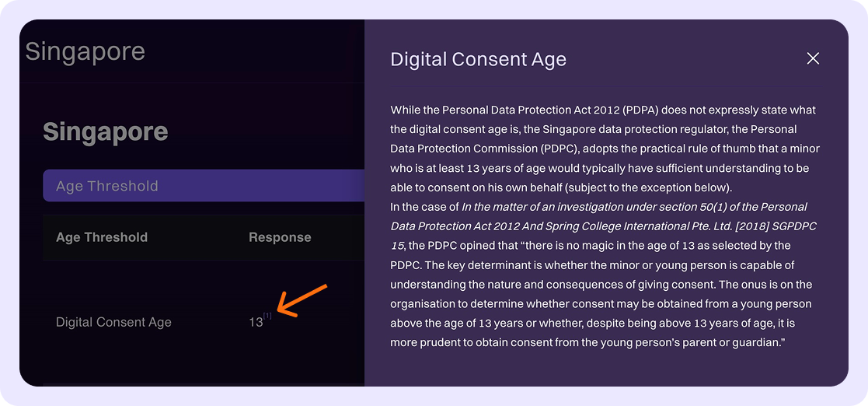Click the bold Singapore heading
Screen dimensions: 868x406
[105, 131]
